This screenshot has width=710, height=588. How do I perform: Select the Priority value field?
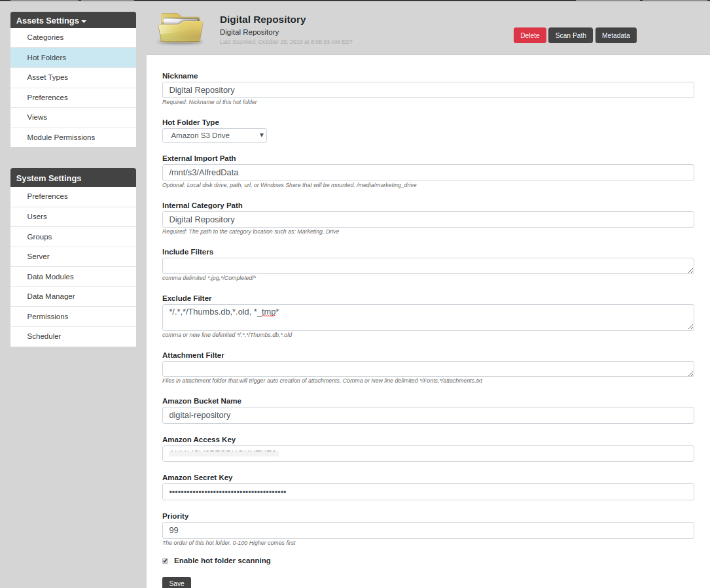[427, 530]
